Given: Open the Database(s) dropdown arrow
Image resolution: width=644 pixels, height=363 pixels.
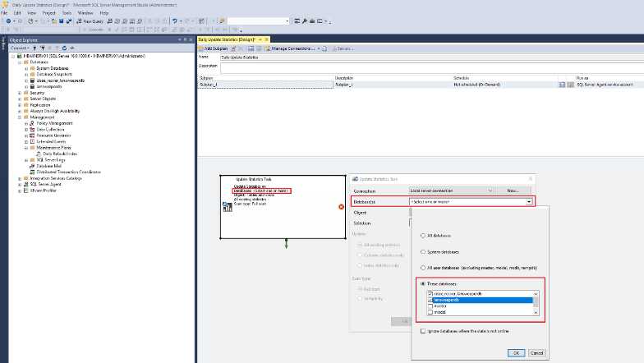Looking at the screenshot, I should tap(529, 202).
